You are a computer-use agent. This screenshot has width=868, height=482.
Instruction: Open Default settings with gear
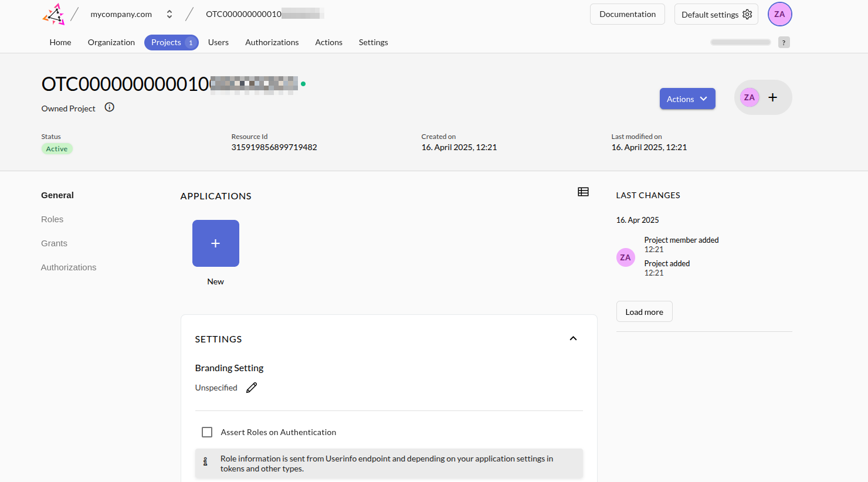(x=716, y=14)
